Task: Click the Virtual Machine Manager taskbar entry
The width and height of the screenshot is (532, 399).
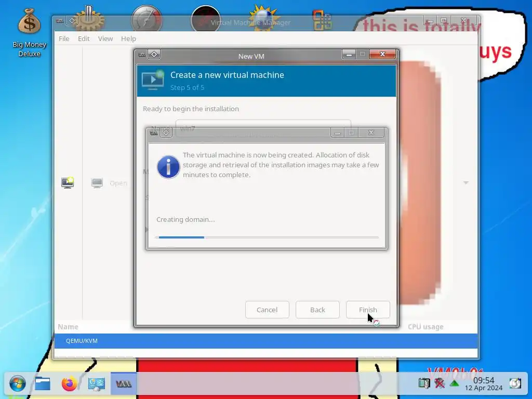Action: coord(124,384)
